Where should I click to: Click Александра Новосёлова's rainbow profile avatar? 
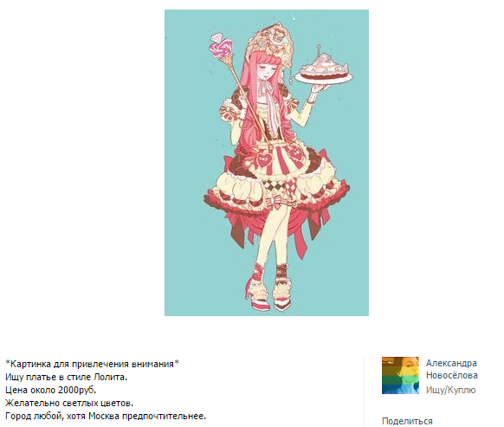pyautogui.click(x=400, y=375)
